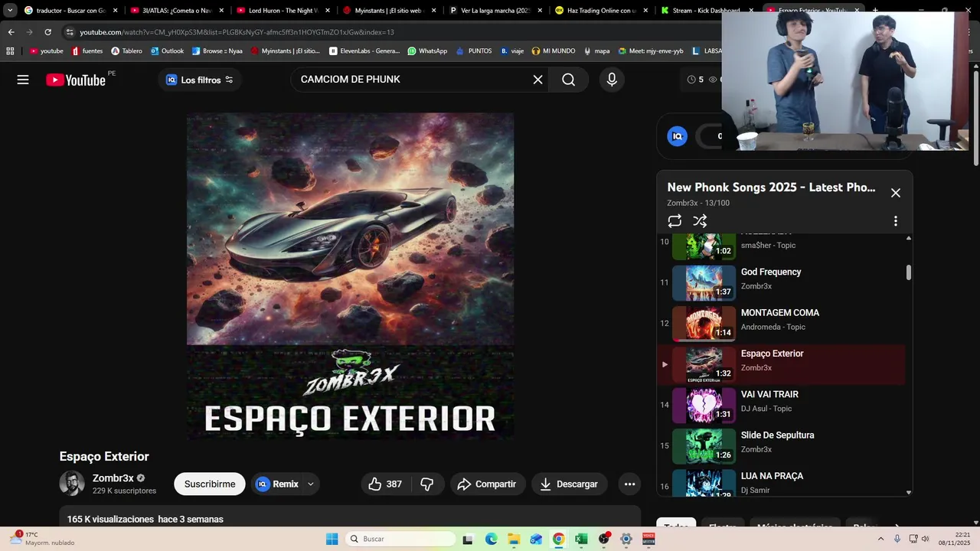Click the Zombr3x channel avatar

[72, 484]
